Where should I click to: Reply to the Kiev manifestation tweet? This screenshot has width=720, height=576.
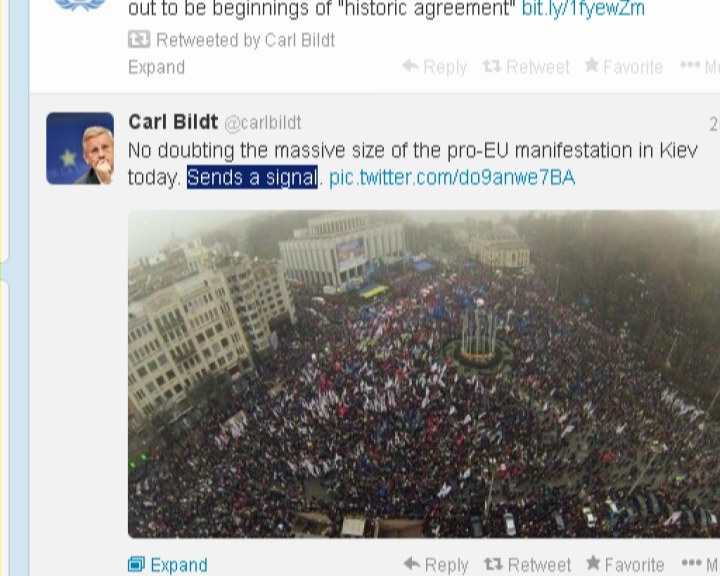pos(436,564)
